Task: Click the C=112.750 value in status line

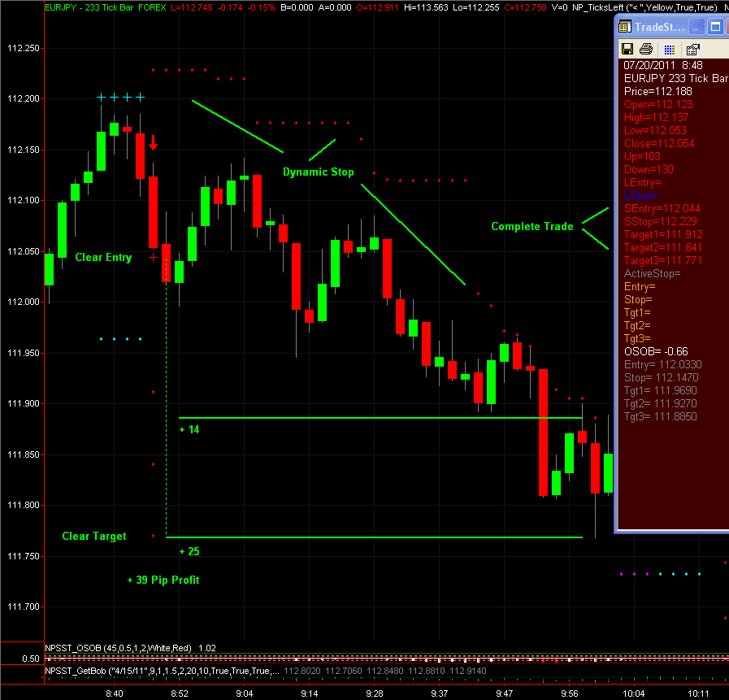Action: [x=525, y=7]
